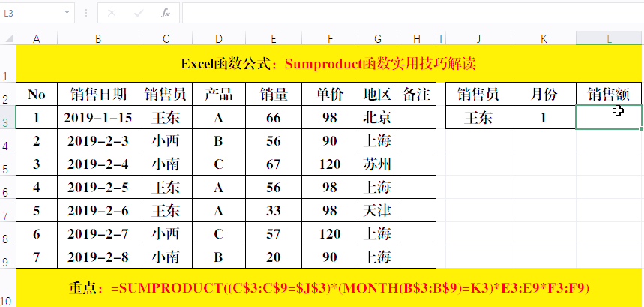This screenshot has height=307, width=644.
Task: Click the SUMPRODUCT formula text in row 10
Action: [350, 288]
